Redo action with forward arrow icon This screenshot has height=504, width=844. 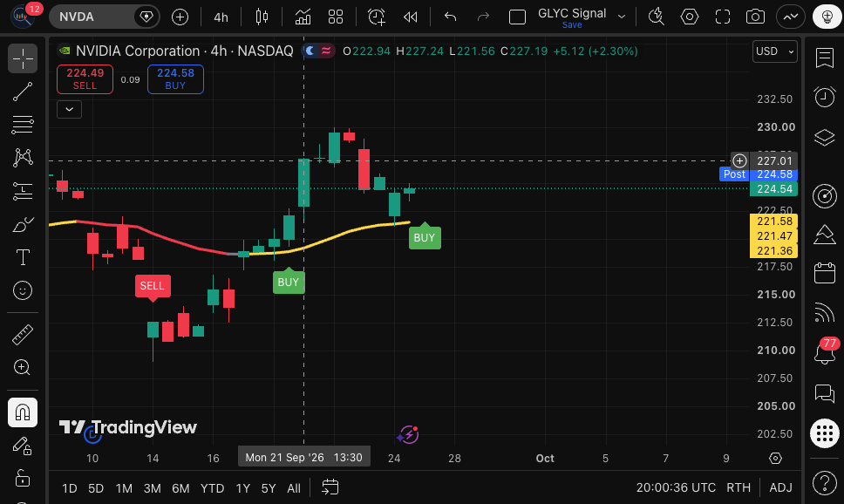tap(483, 17)
